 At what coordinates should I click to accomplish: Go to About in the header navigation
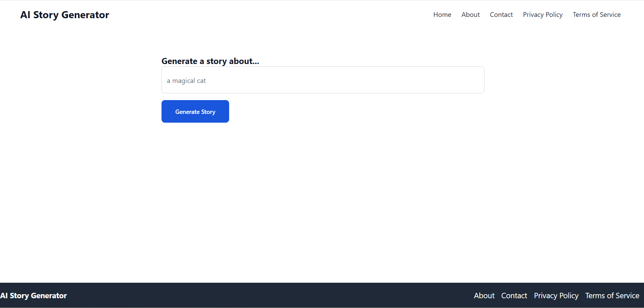click(x=470, y=14)
